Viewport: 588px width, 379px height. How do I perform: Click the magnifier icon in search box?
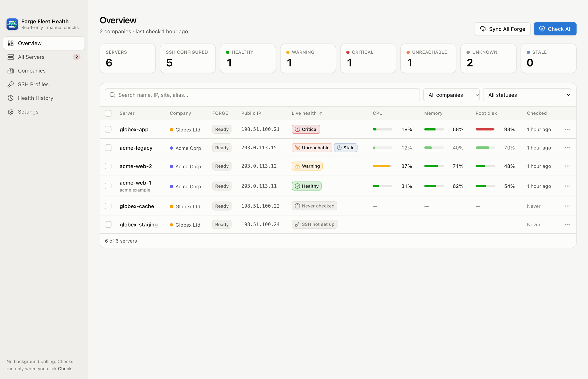tap(112, 95)
